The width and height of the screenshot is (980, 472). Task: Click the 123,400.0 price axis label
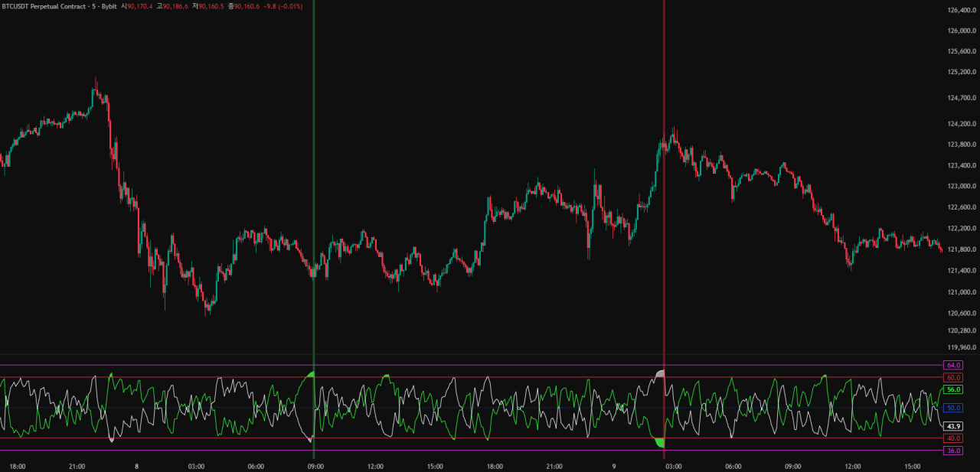click(960, 165)
